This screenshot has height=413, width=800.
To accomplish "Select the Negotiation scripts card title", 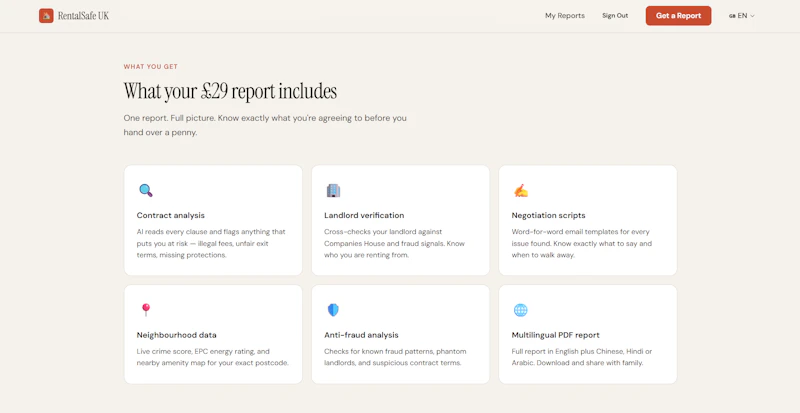I will coord(548,215).
